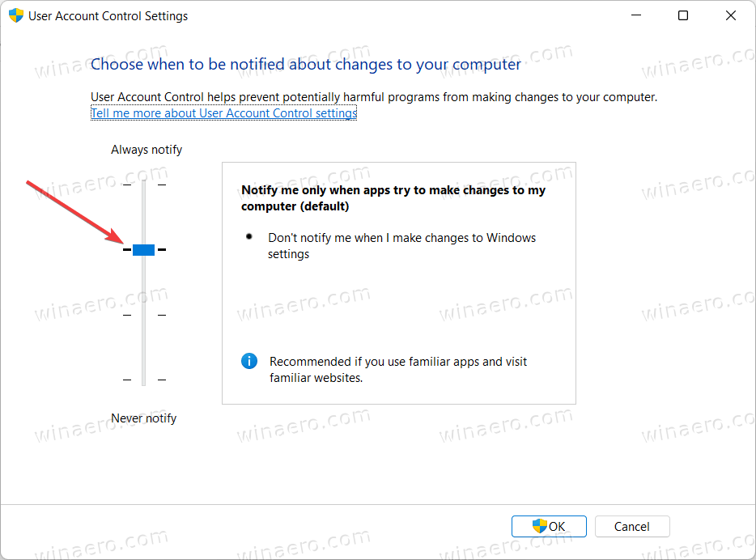Click the Always notify label
Viewport: 756px width, 560px height.
146,149
